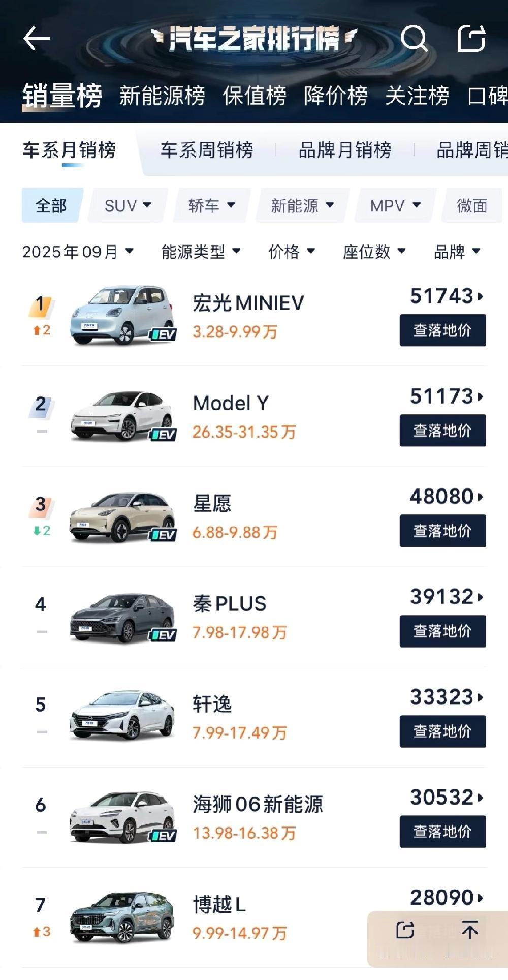
Task: Tap the arrow beside sales figure 51743
Action: point(481,296)
